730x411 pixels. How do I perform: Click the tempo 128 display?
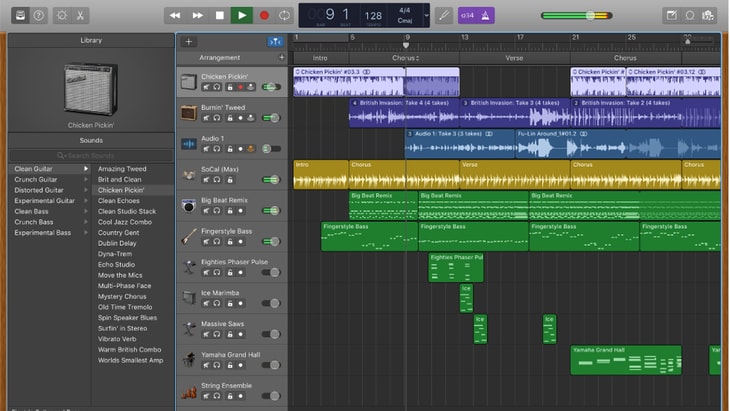(373, 16)
